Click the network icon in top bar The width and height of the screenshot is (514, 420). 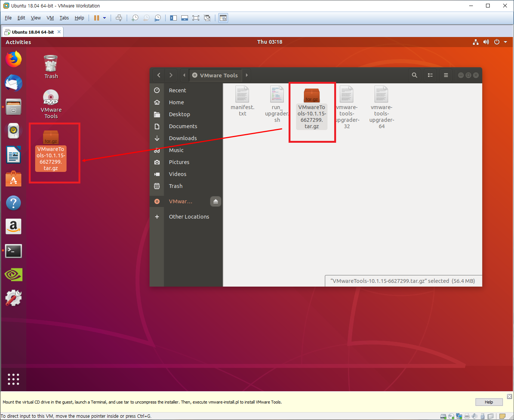coord(475,42)
